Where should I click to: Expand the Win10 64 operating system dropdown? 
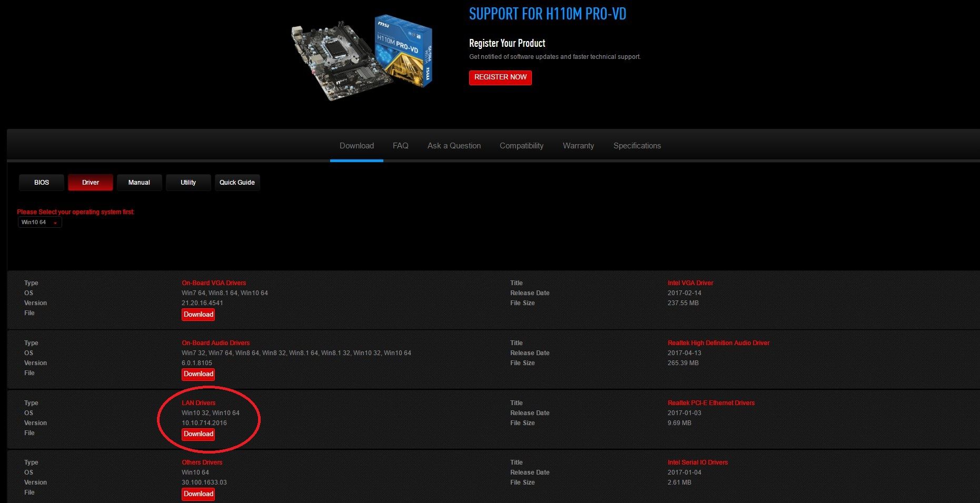tap(40, 223)
